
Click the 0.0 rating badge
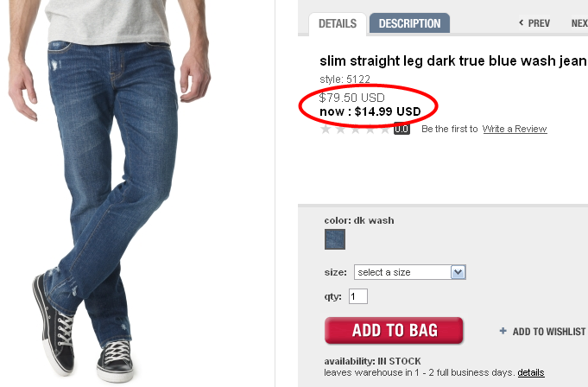(401, 129)
